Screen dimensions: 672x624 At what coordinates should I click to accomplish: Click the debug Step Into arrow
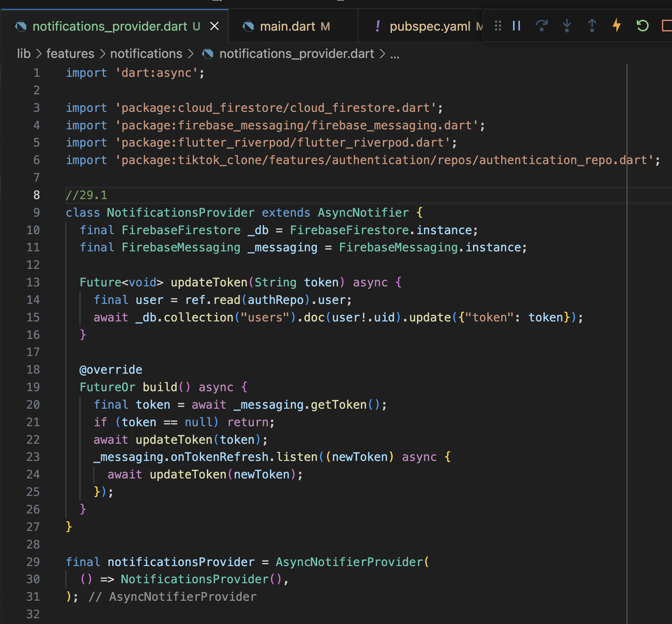tap(567, 26)
